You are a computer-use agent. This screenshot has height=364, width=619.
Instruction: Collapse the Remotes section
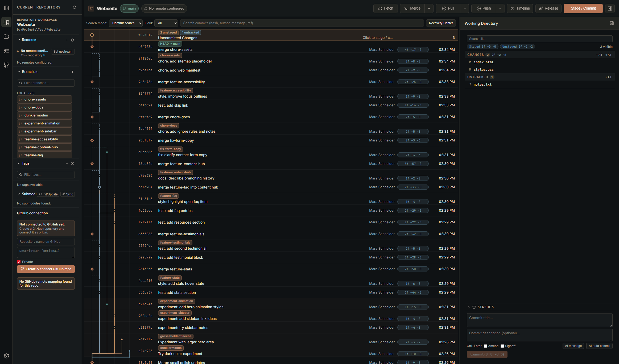coord(19,40)
